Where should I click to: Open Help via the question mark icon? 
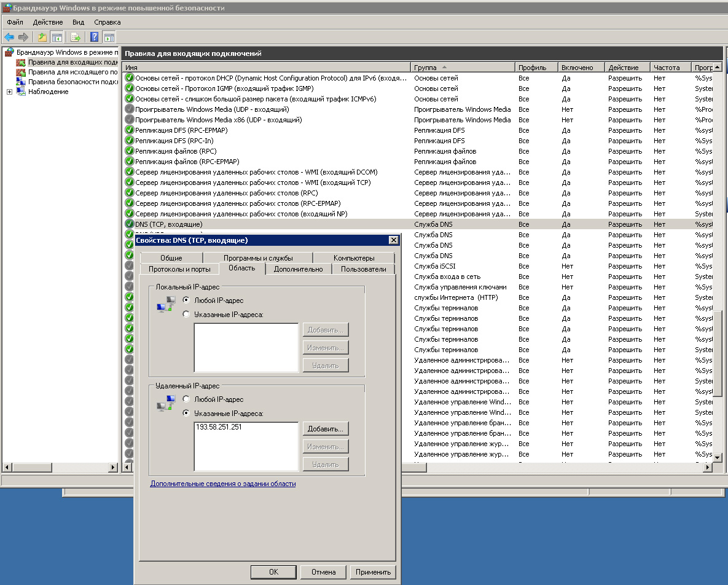[x=94, y=37]
